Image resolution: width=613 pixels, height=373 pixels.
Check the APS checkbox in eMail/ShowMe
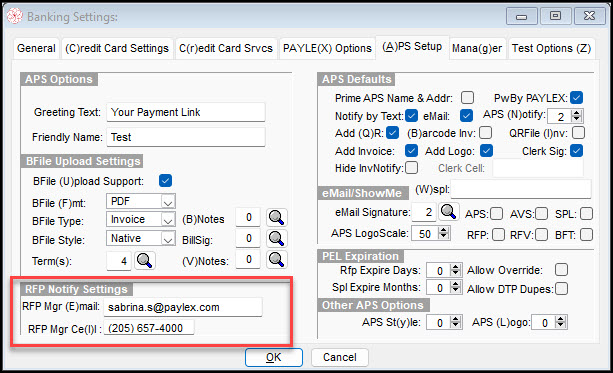click(496, 214)
